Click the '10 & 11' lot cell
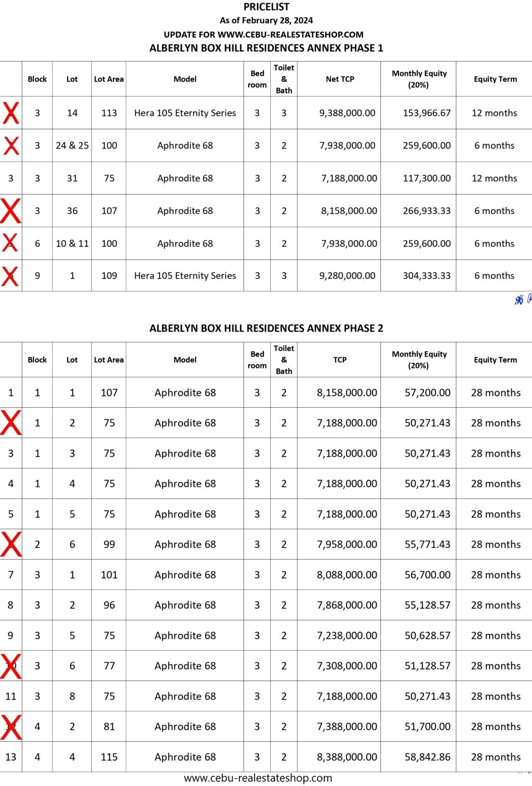 click(x=72, y=243)
